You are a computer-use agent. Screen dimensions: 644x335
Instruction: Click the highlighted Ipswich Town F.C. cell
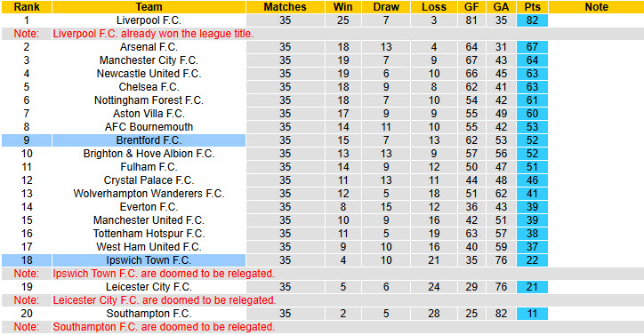(149, 260)
